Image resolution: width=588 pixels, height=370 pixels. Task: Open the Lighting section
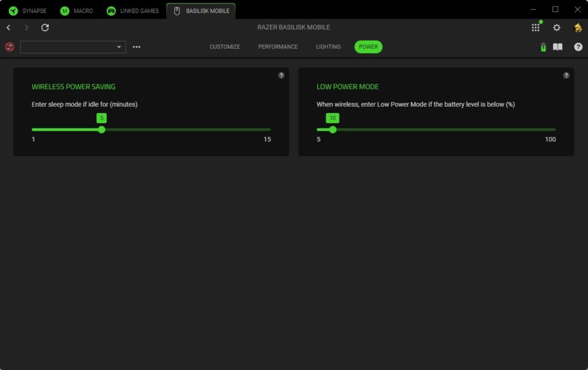328,47
